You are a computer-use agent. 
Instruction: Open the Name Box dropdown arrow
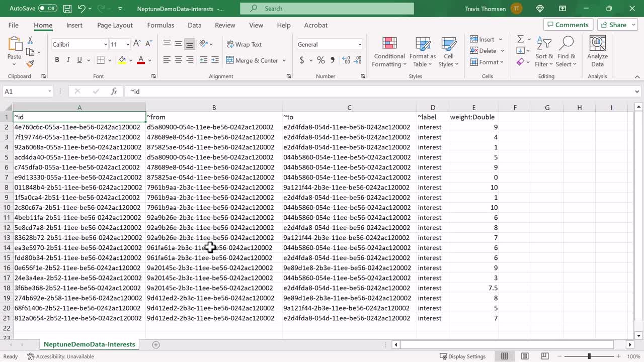[49, 92]
